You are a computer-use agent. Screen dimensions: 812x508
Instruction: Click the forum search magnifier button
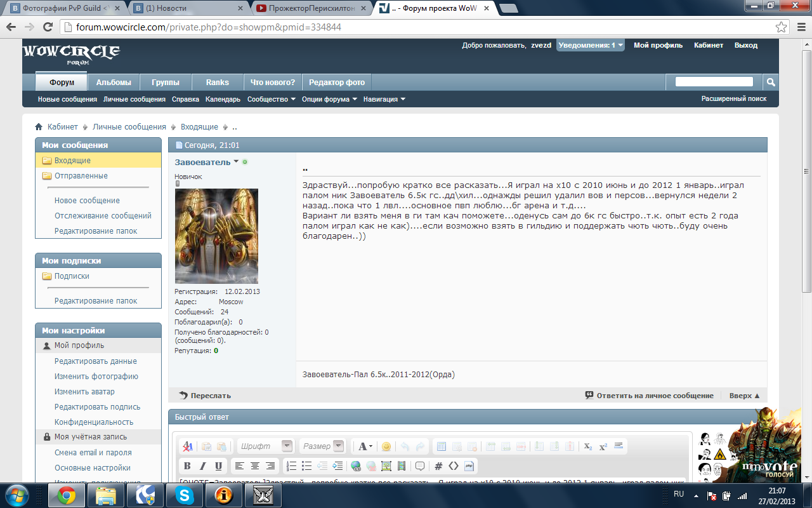(x=770, y=82)
